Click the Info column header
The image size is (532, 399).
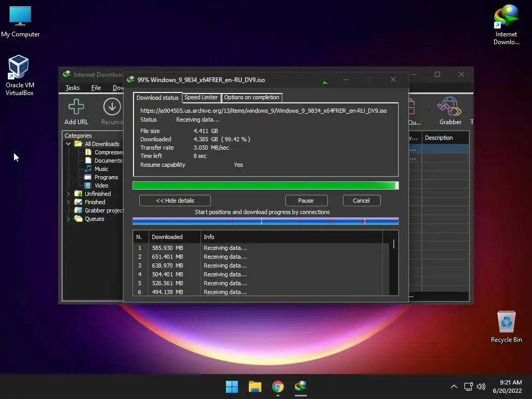pyautogui.click(x=291, y=237)
